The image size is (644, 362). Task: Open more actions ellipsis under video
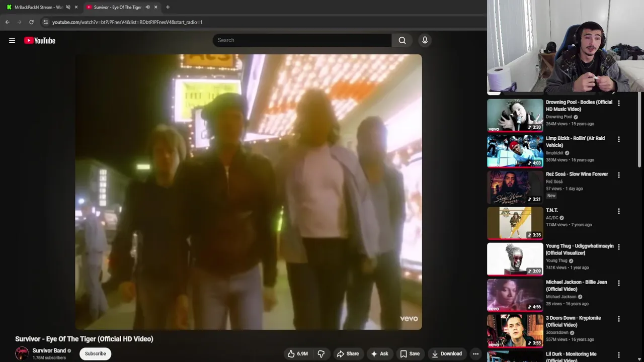[475, 354]
